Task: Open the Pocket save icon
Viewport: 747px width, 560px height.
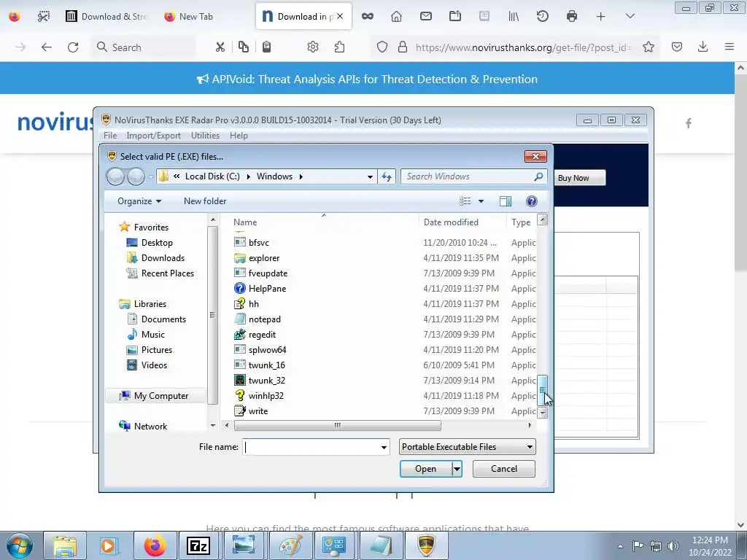Action: (x=677, y=47)
